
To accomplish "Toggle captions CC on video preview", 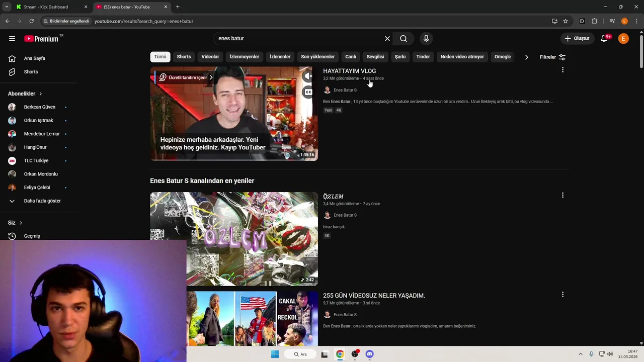I will tap(308, 92).
